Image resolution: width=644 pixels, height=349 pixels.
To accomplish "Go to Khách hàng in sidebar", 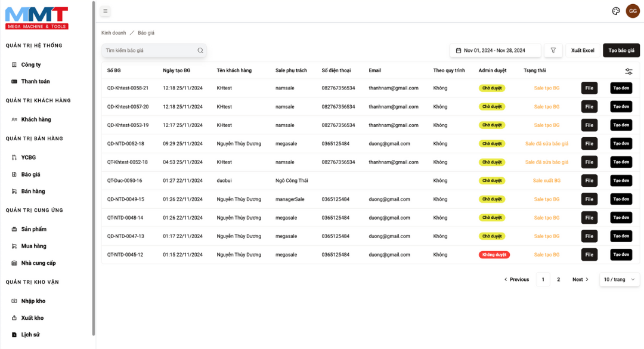I will point(36,119).
